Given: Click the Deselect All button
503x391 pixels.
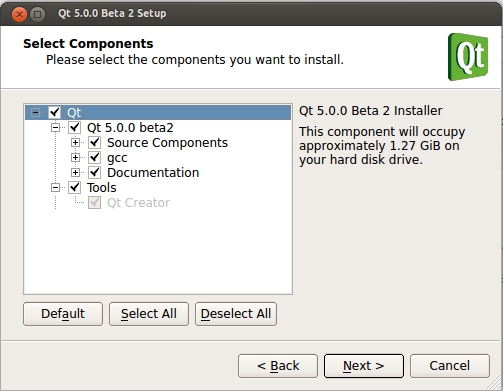Looking at the screenshot, I should coord(236,314).
